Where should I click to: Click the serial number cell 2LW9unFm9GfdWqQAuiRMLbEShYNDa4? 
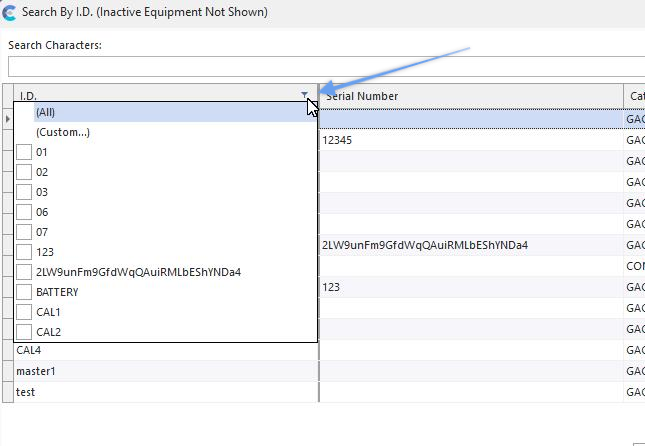pos(471,245)
